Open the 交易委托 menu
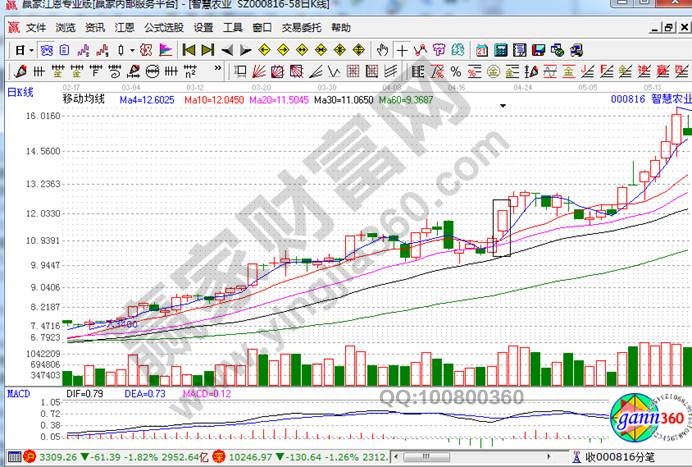 coord(301,28)
